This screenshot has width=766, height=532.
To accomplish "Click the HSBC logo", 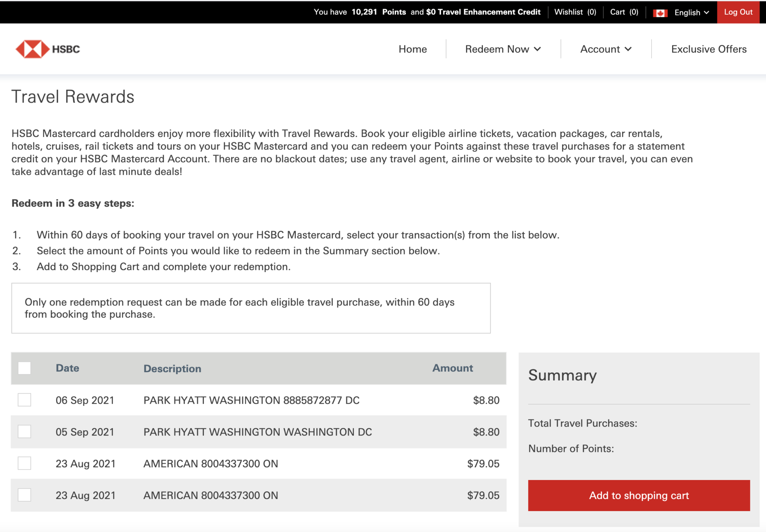I will click(48, 49).
